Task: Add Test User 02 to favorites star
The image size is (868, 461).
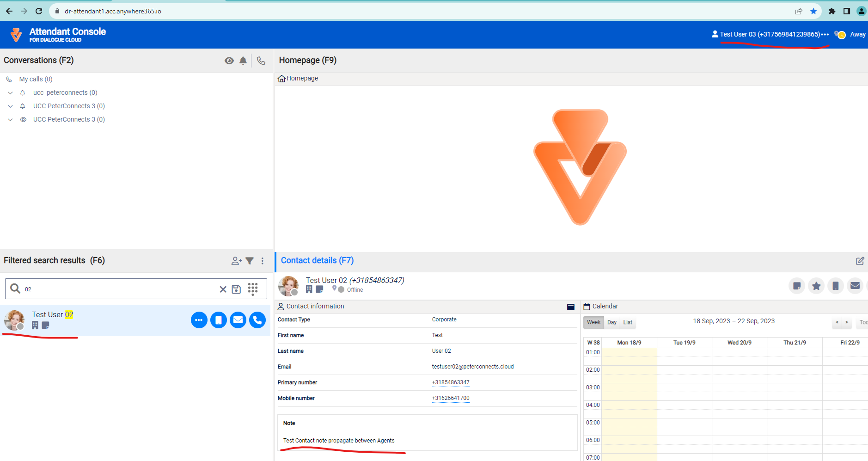Action: [x=816, y=286]
